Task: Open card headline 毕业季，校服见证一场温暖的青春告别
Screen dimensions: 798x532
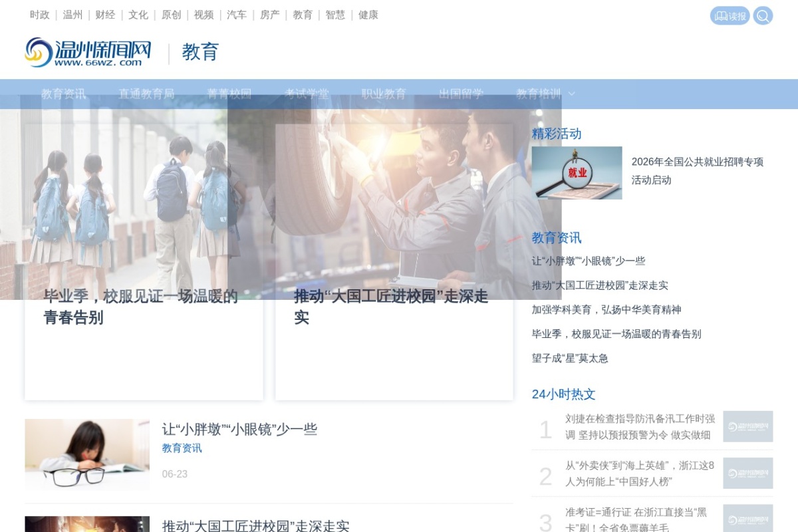Action: pyautogui.click(x=141, y=307)
